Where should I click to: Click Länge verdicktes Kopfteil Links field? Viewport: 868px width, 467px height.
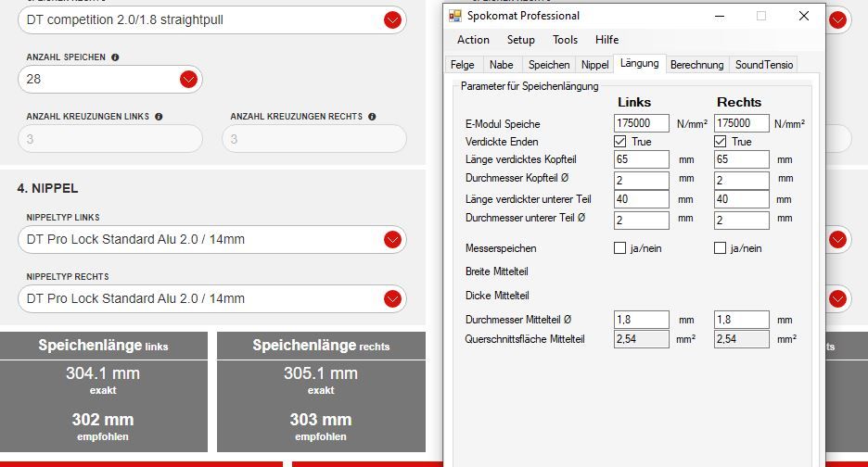click(x=642, y=159)
